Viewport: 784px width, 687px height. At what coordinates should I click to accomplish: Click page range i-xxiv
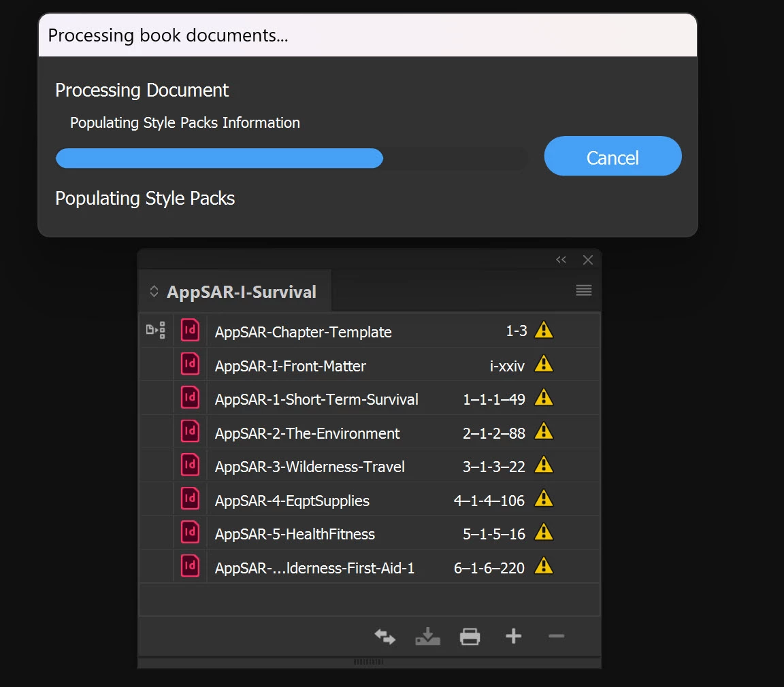click(x=507, y=366)
